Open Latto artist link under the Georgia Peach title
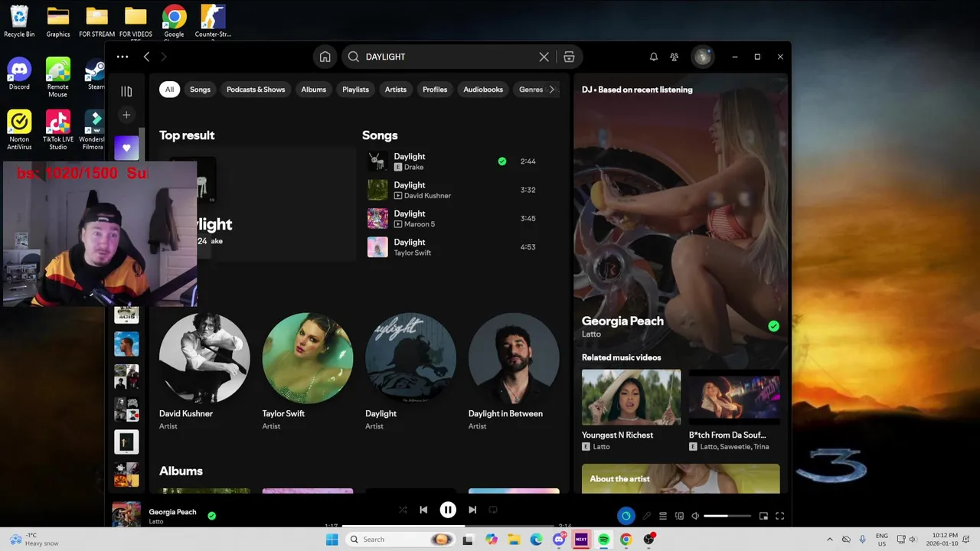 pos(591,334)
